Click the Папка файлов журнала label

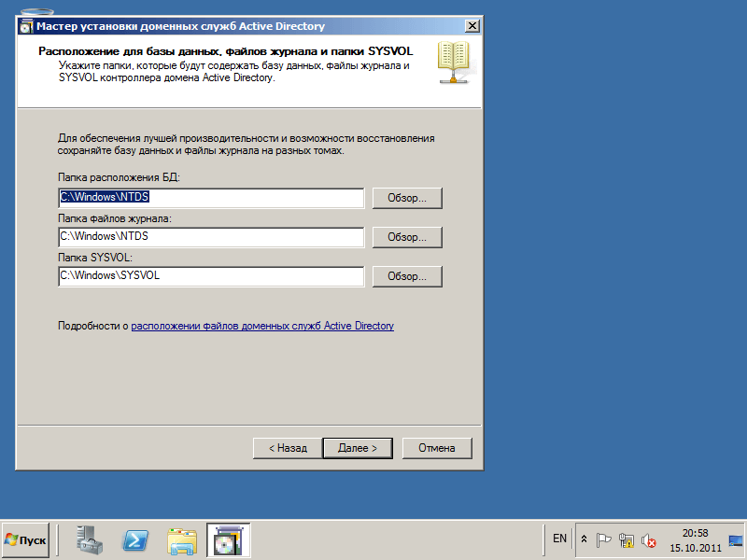click(x=115, y=218)
